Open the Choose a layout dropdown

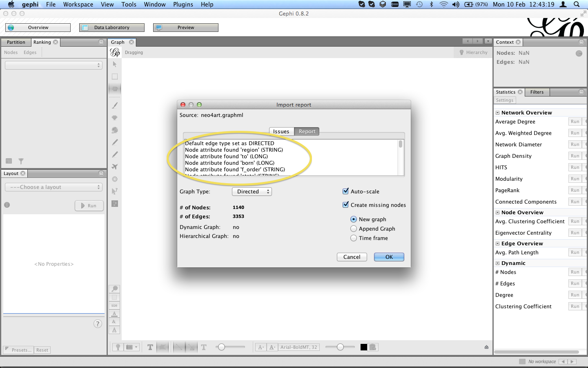click(53, 187)
